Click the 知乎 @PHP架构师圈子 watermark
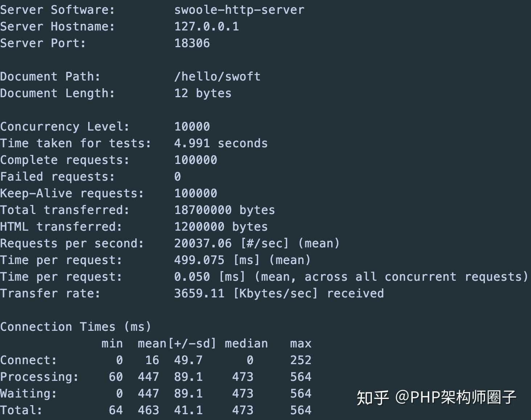531x420 pixels. pos(436,398)
